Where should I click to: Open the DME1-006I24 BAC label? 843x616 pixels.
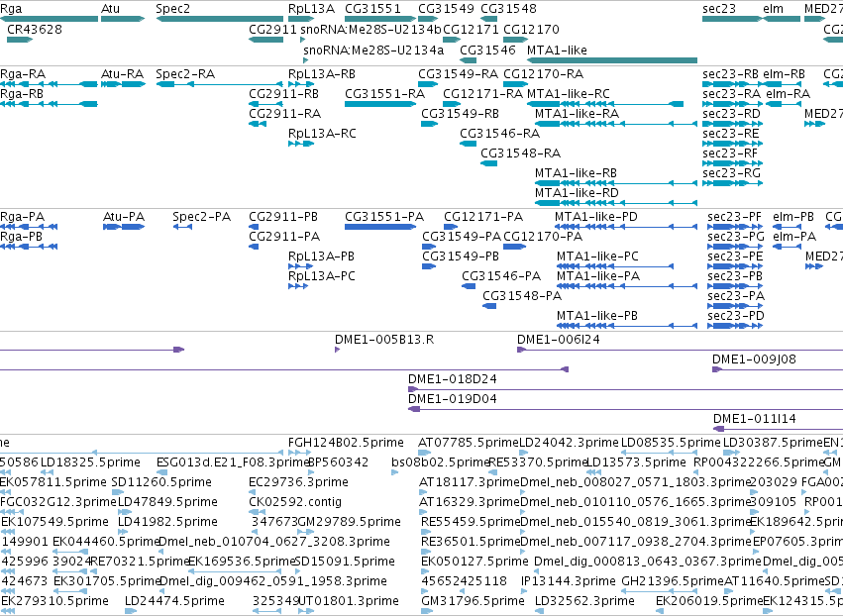point(559,340)
